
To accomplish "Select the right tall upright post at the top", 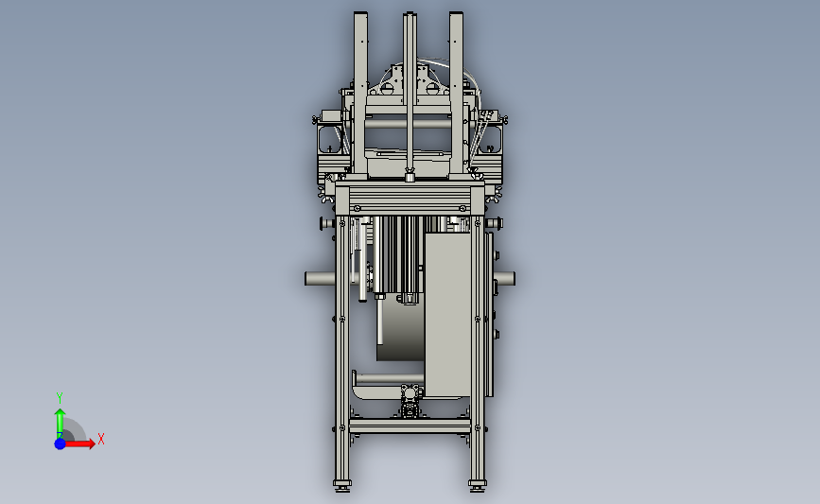I will click(456, 95).
